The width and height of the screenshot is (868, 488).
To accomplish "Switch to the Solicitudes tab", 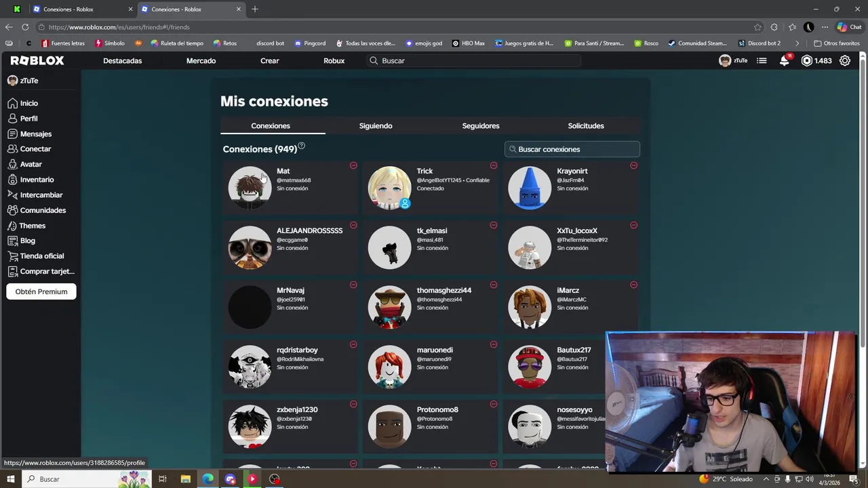I will click(586, 125).
